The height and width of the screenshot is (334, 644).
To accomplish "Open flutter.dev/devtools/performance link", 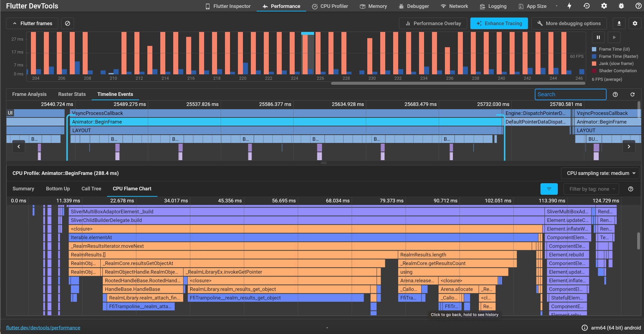I will 43,328.
